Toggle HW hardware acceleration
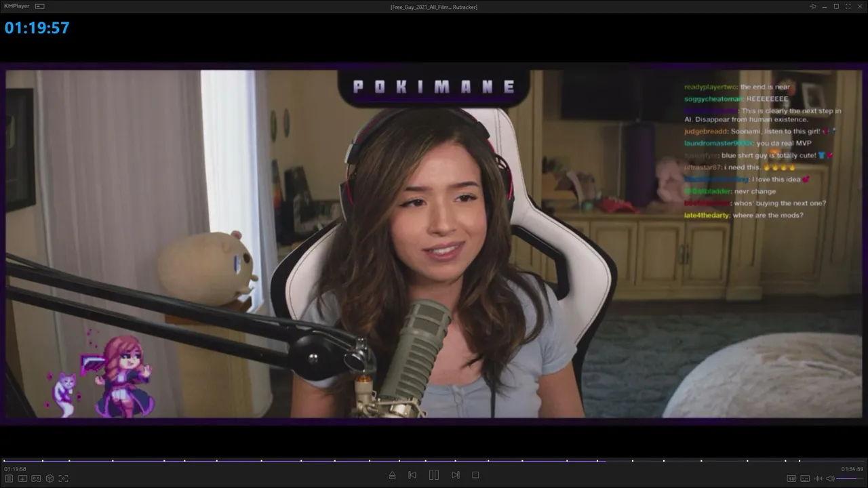Image resolution: width=868 pixels, height=488 pixels. click(791, 479)
